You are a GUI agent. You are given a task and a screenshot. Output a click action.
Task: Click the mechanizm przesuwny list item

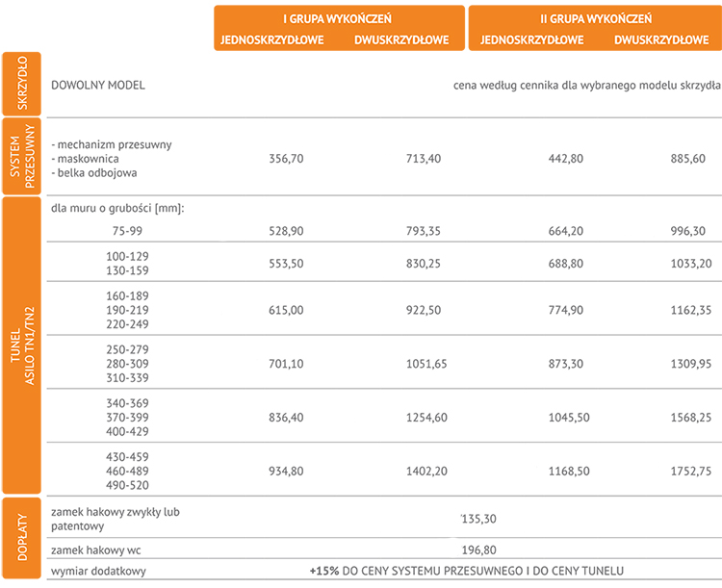tap(112, 144)
